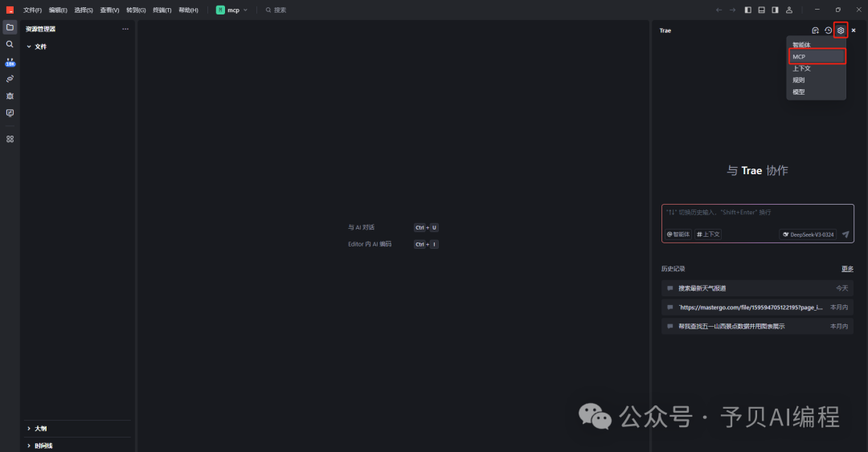Viewport: 868px width, 452px height.
Task: Open the 文件(F) menu
Action: coord(32,10)
